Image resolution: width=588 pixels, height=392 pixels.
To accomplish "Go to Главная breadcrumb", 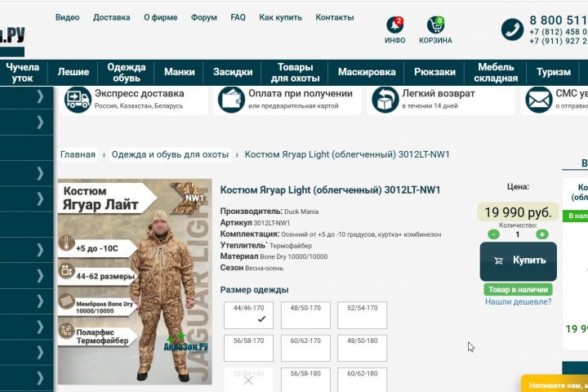I will [x=78, y=154].
